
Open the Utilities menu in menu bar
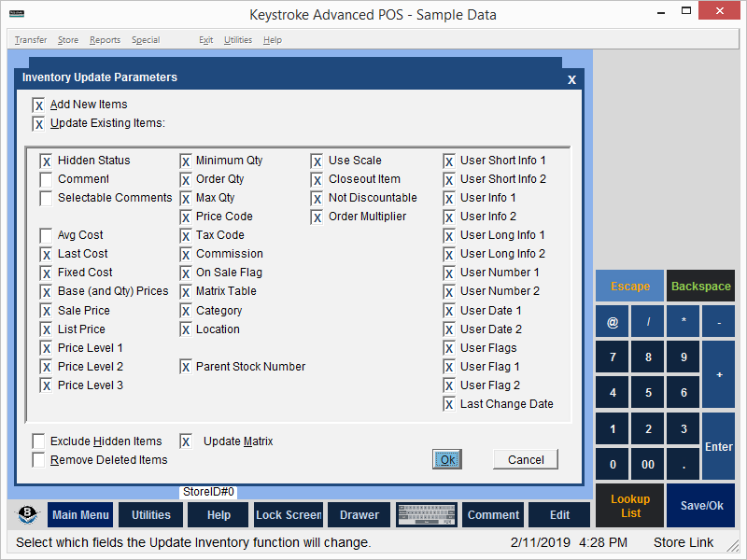pos(237,40)
